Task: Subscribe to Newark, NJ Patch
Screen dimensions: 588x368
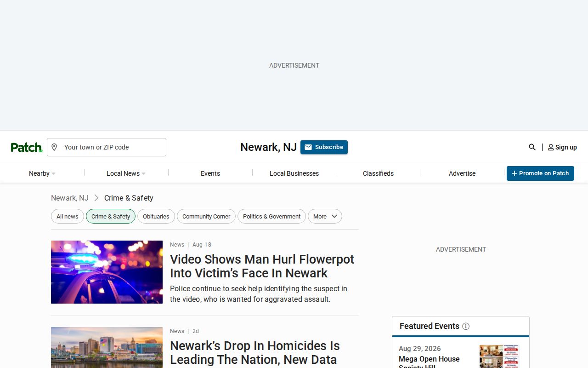Action: tap(324, 147)
